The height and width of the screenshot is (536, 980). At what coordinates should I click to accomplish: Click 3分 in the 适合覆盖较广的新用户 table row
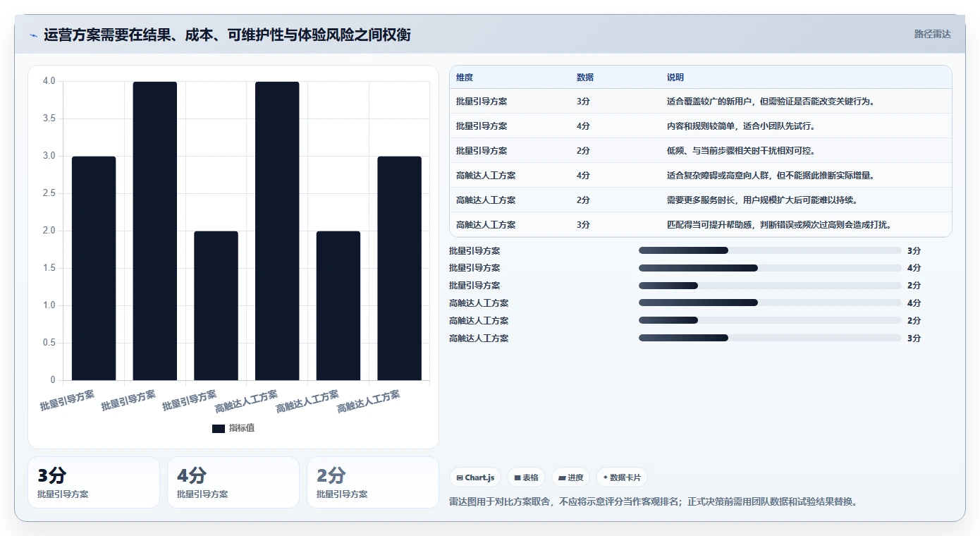coord(583,102)
